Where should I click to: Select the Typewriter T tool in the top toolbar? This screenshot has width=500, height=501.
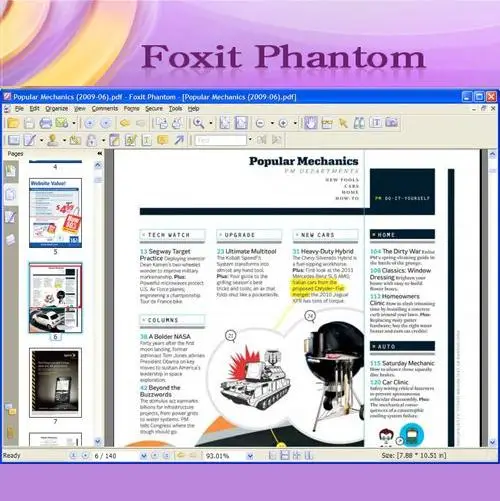(376, 123)
